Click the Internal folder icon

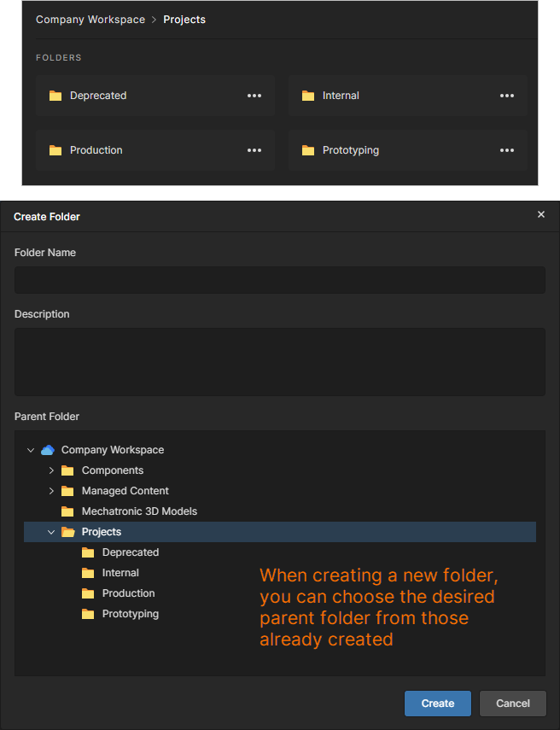coord(307,96)
